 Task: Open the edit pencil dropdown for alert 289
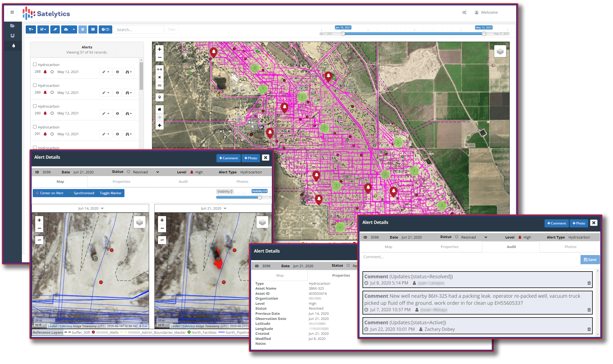[x=106, y=93]
